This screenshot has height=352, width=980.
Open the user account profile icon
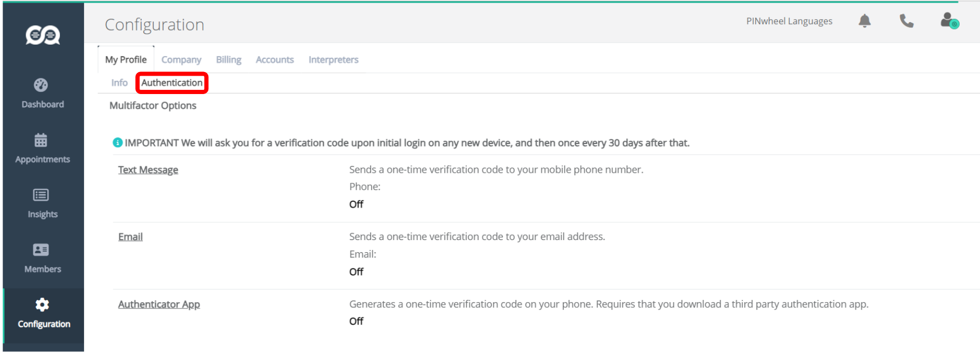(x=949, y=21)
